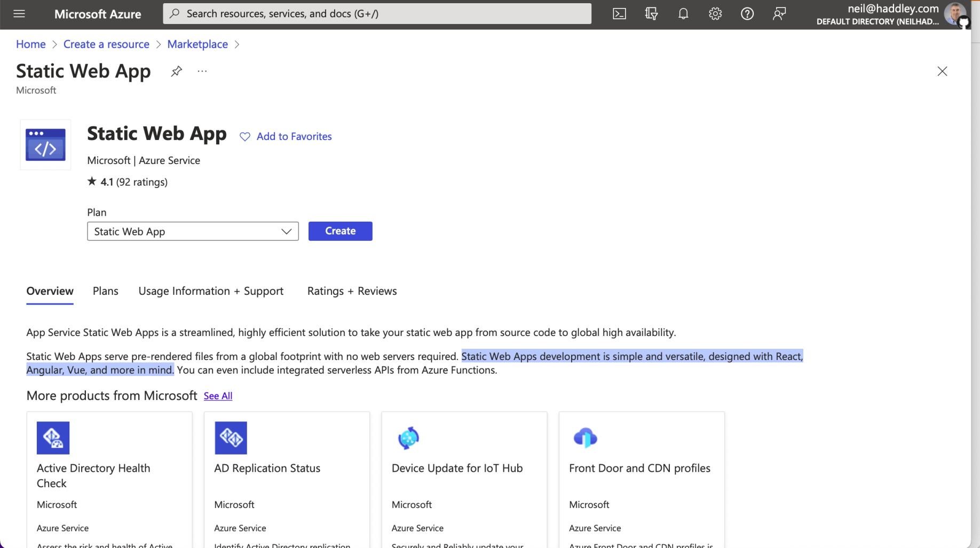Click the Create button

tap(341, 231)
